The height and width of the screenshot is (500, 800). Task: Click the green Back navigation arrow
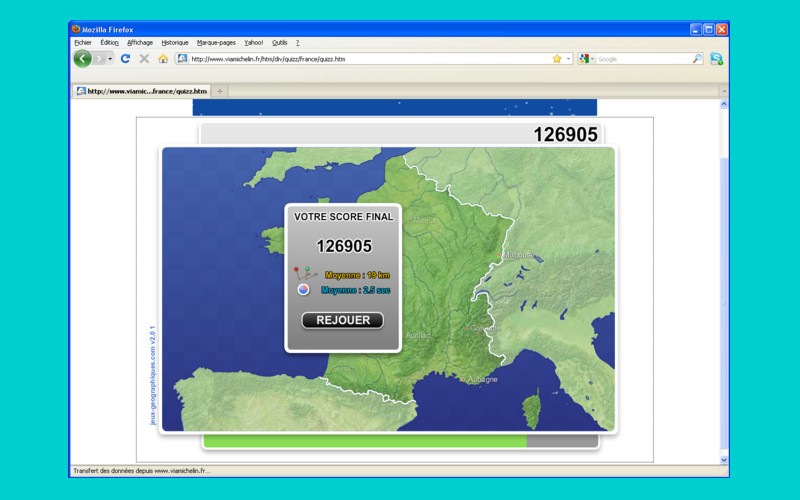click(x=82, y=59)
